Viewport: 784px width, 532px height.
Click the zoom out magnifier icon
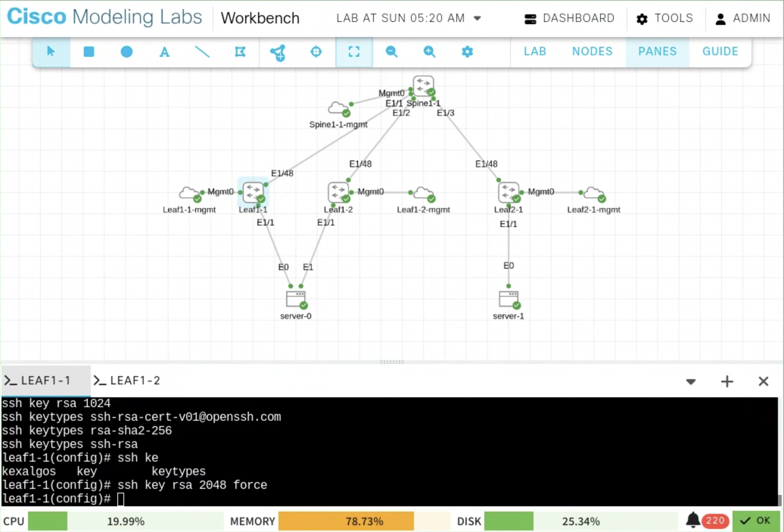(391, 51)
